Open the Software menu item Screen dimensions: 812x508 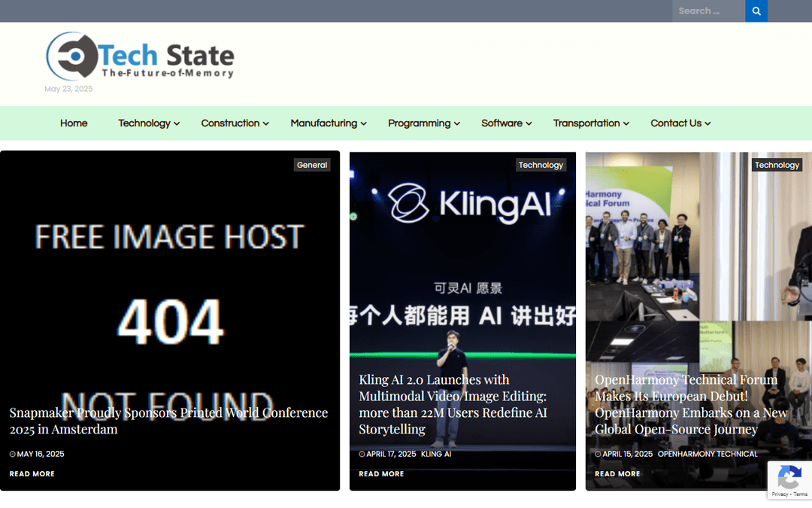[501, 123]
